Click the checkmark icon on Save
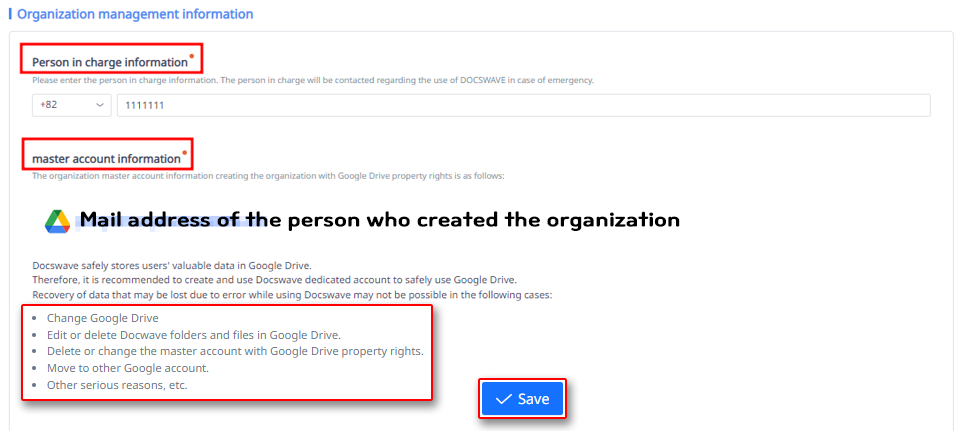Viewport: 960px width, 431px height. coord(503,399)
